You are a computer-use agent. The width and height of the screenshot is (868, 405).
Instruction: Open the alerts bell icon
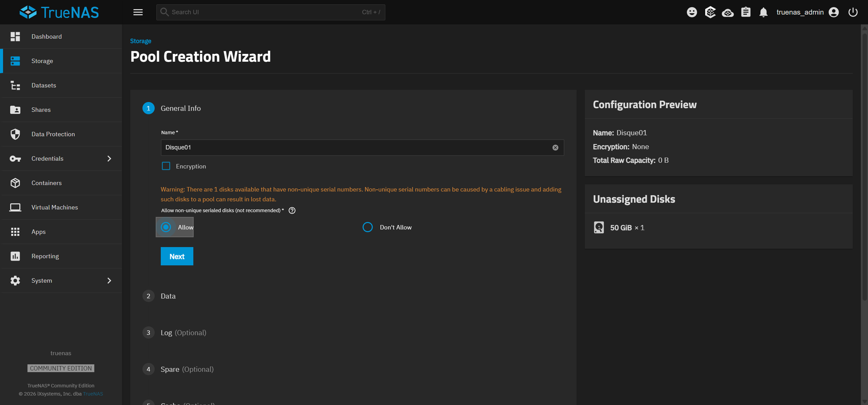tap(763, 12)
